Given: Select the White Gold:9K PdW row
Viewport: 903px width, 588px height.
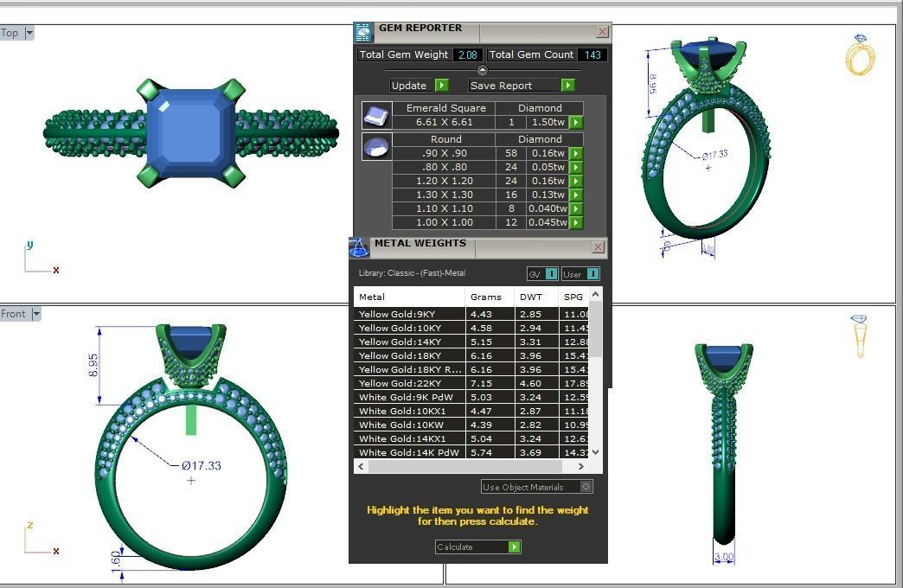Looking at the screenshot, I should (x=471, y=397).
